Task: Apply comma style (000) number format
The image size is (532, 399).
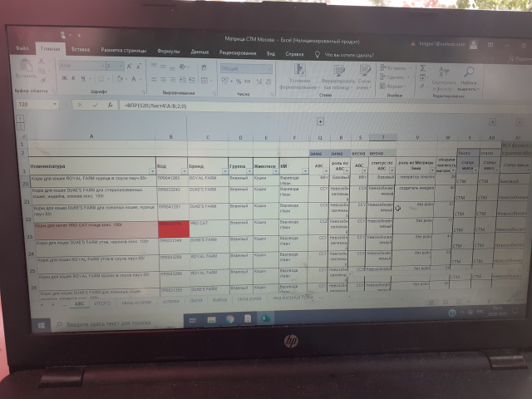Action: coord(248,81)
